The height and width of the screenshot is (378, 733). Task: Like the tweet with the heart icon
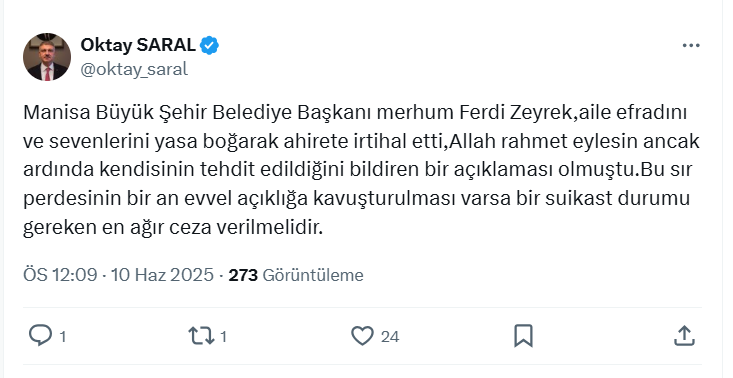[362, 336]
